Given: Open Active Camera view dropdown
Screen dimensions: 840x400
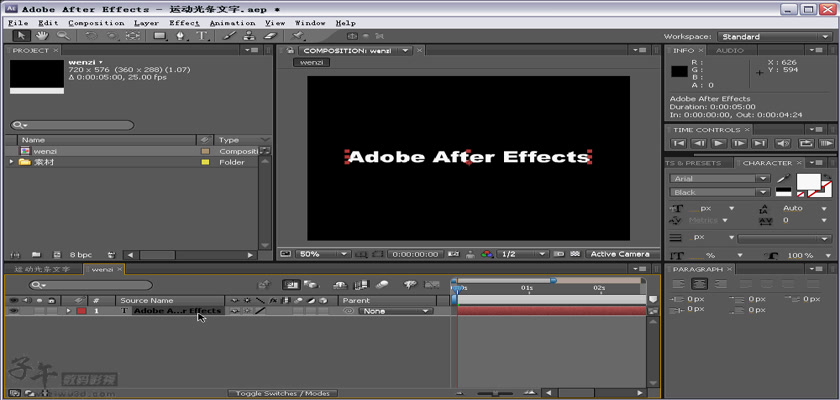Looking at the screenshot, I should coord(620,254).
